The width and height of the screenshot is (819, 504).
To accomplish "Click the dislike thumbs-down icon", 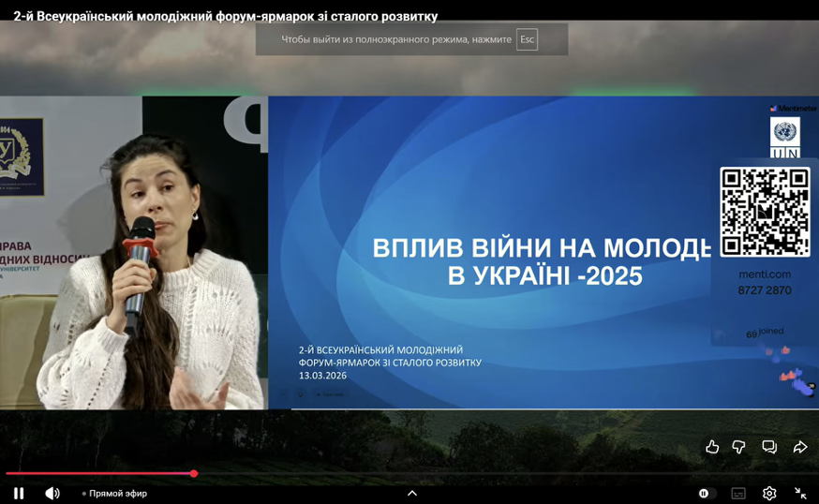I will pyautogui.click(x=739, y=447).
